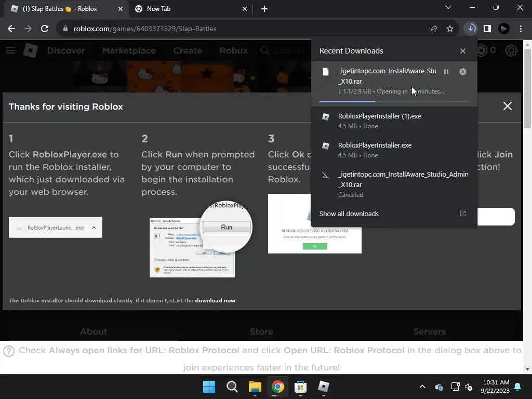
Task: Toggle the Chrome side panel icon
Action: coord(487,29)
